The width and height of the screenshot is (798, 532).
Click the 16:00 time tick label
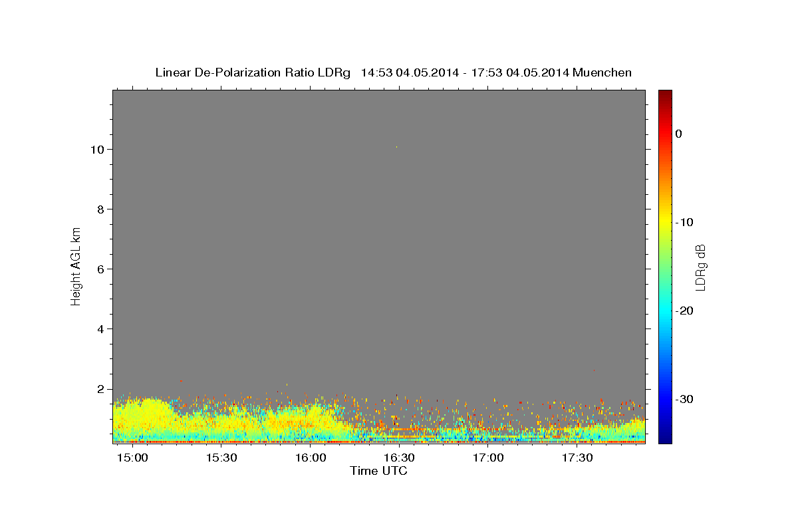point(311,458)
